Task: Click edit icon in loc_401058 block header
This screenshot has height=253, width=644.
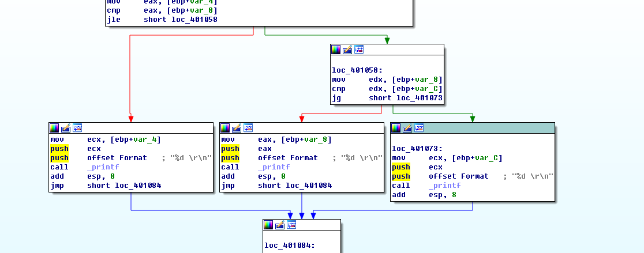Action: click(347, 50)
